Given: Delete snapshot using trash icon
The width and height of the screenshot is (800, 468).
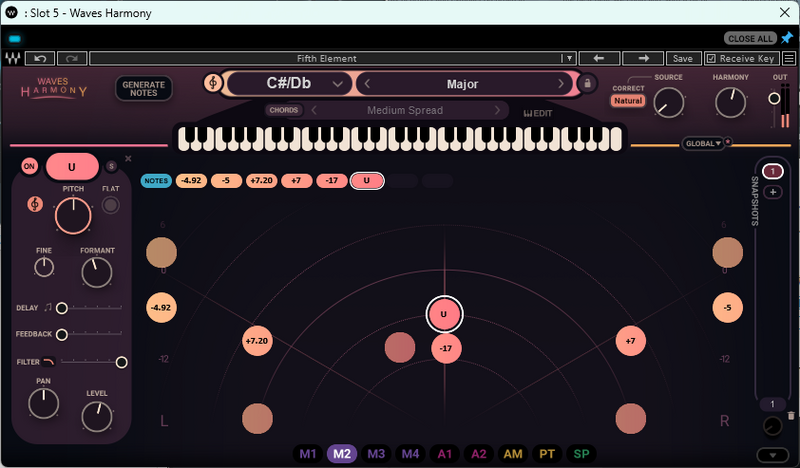Looking at the screenshot, I should pyautogui.click(x=791, y=416).
